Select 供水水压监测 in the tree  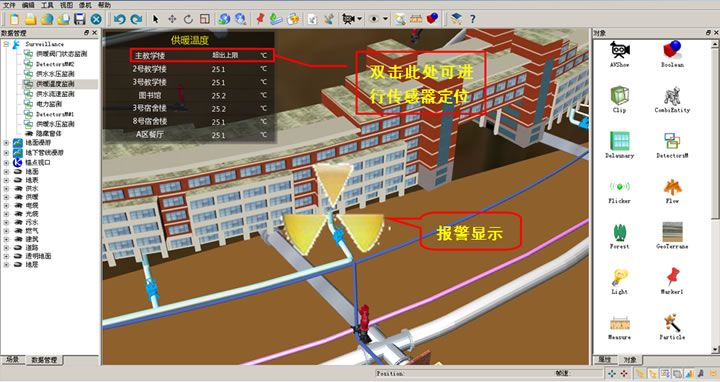(x=55, y=73)
